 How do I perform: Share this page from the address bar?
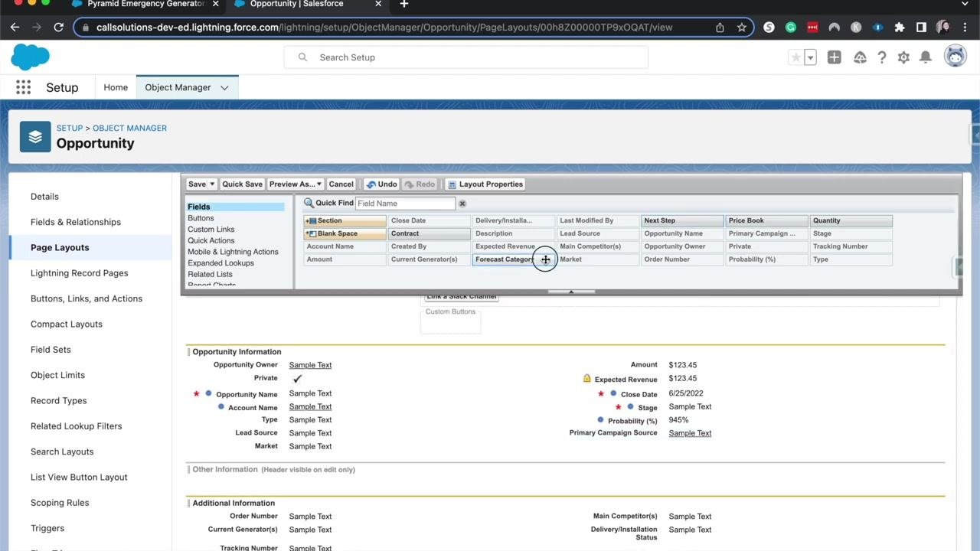point(720,27)
